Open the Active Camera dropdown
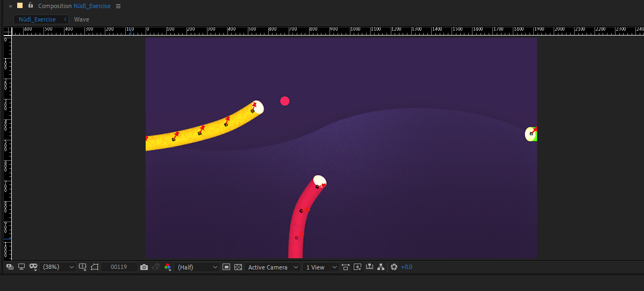 point(273,267)
